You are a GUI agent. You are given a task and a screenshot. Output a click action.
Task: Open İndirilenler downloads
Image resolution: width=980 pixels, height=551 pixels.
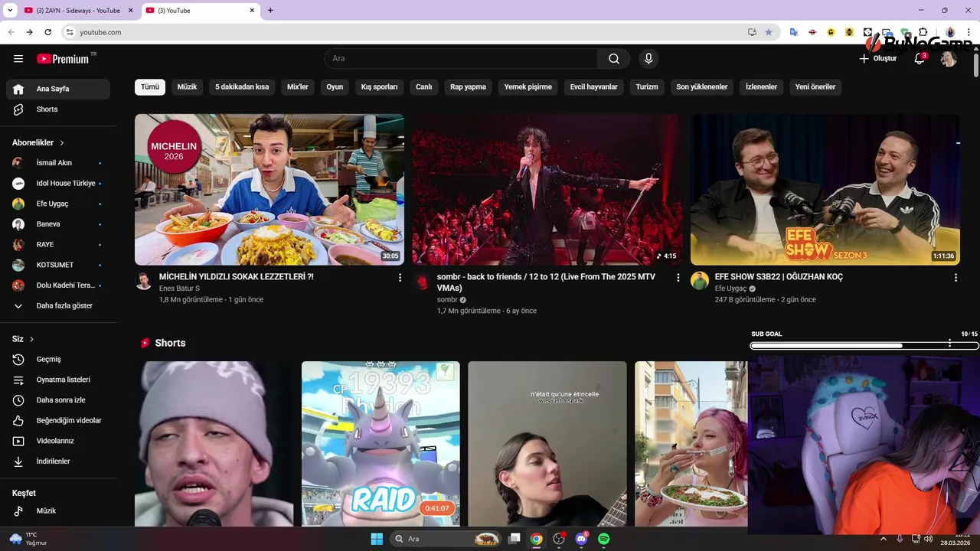pos(58,461)
